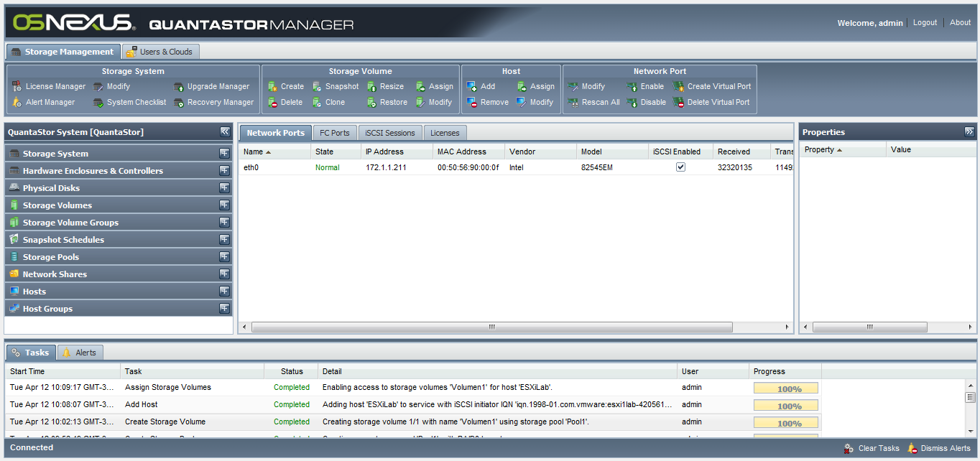Click Properties panel horizontal scrollbar thumb
Image resolution: width=980 pixels, height=461 pixels.
[869, 327]
